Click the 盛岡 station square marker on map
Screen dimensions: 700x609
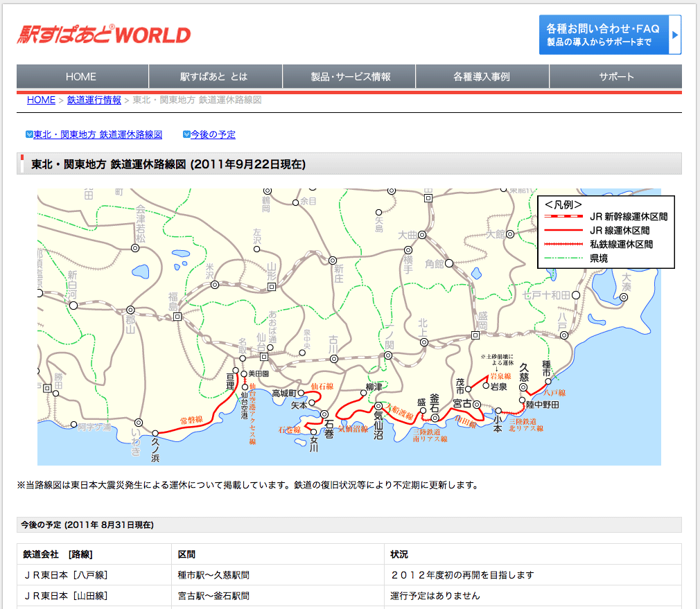(475, 335)
